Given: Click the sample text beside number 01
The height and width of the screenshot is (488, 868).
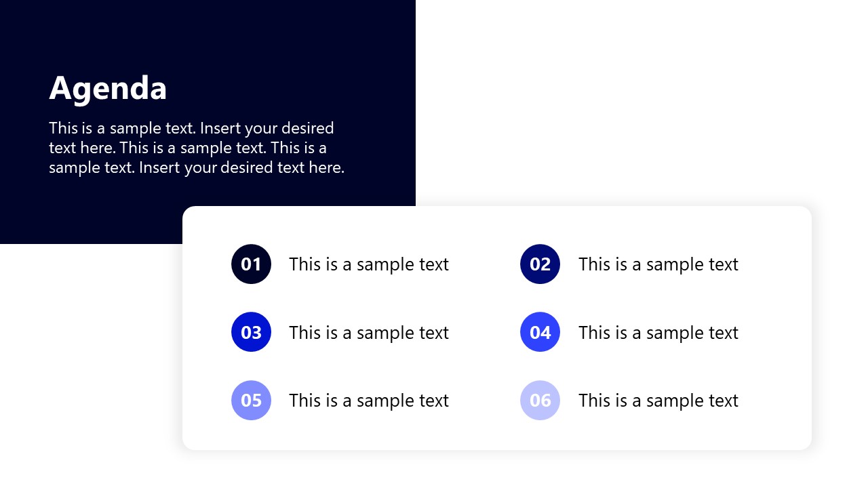Looking at the screenshot, I should click(368, 264).
